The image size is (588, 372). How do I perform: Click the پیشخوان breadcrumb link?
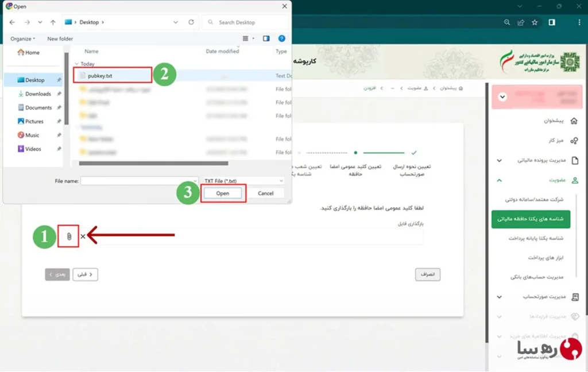click(451, 88)
